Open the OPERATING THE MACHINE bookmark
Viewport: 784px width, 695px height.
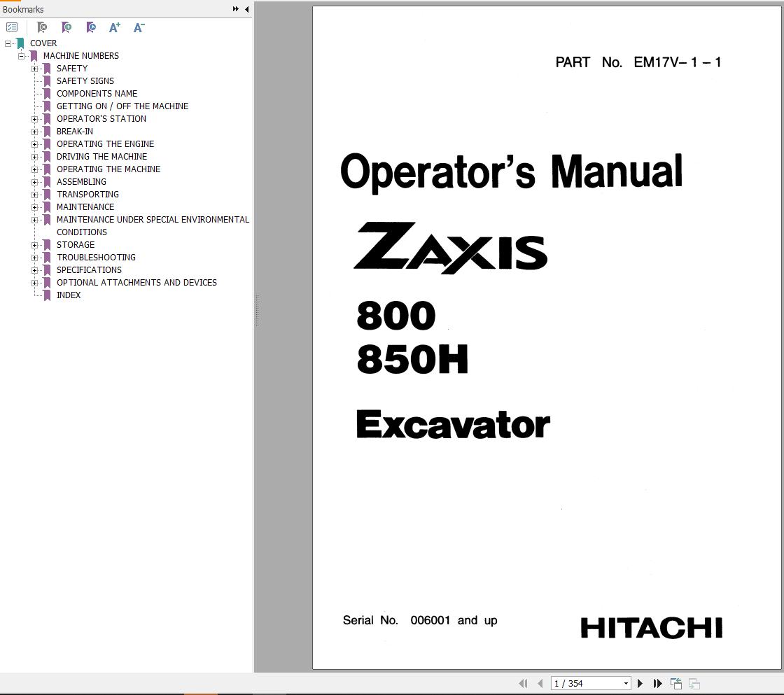coord(108,169)
